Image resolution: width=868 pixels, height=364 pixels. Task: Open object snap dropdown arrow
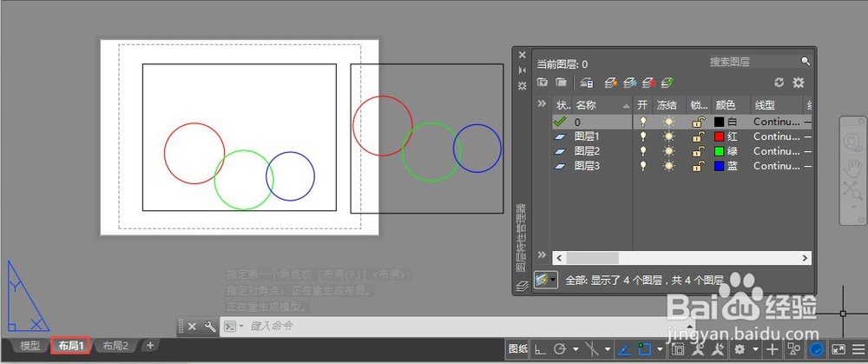click(x=660, y=349)
